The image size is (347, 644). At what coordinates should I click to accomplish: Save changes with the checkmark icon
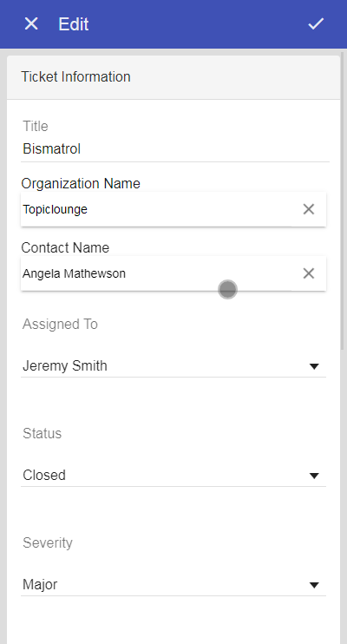point(316,23)
